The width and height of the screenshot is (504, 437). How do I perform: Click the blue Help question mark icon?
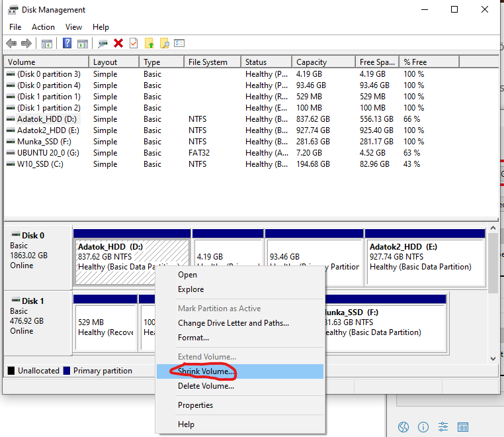tap(67, 44)
